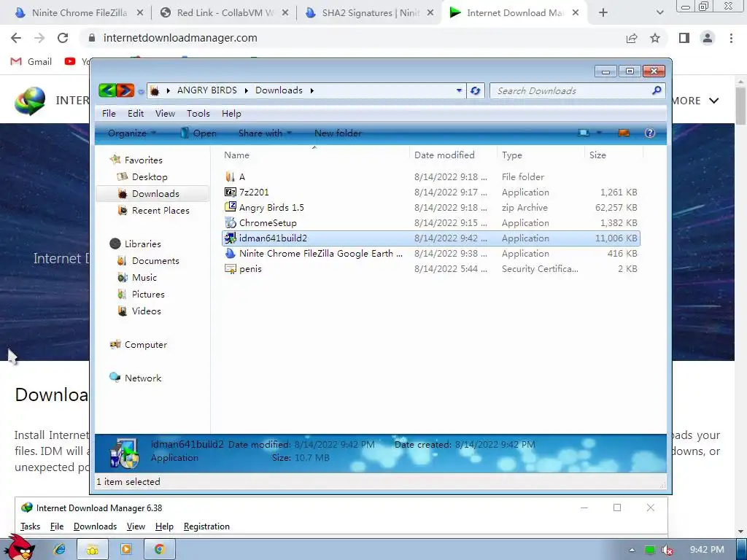Show hidden tray icons arrow
Image resolution: width=747 pixels, height=560 pixels.
tap(632, 550)
